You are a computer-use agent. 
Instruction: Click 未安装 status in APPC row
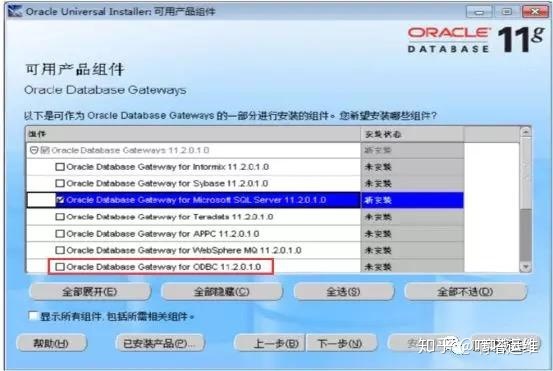378,233
